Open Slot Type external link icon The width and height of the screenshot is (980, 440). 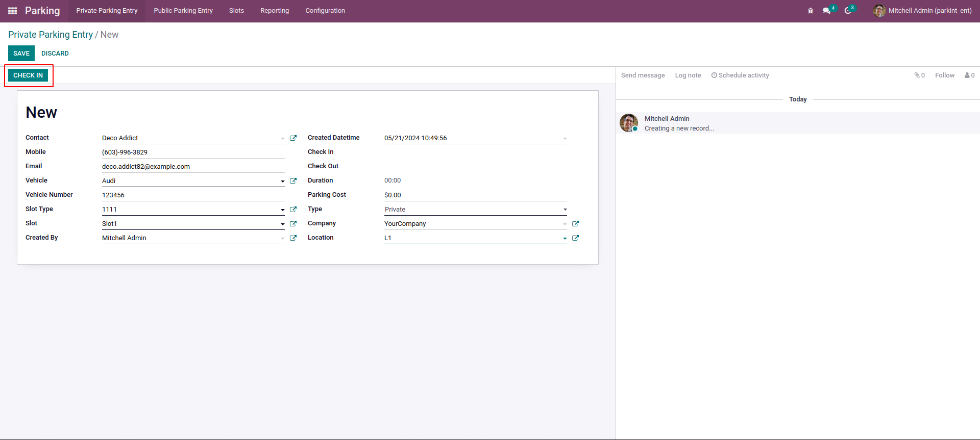[293, 210]
